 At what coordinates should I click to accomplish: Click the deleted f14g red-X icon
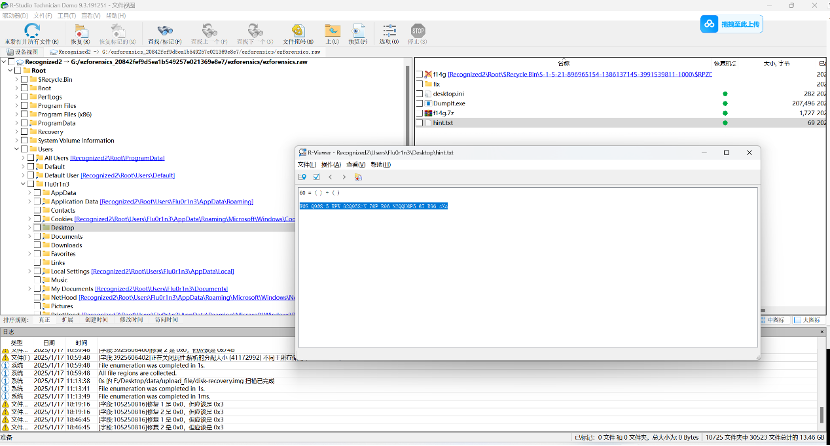pos(428,75)
